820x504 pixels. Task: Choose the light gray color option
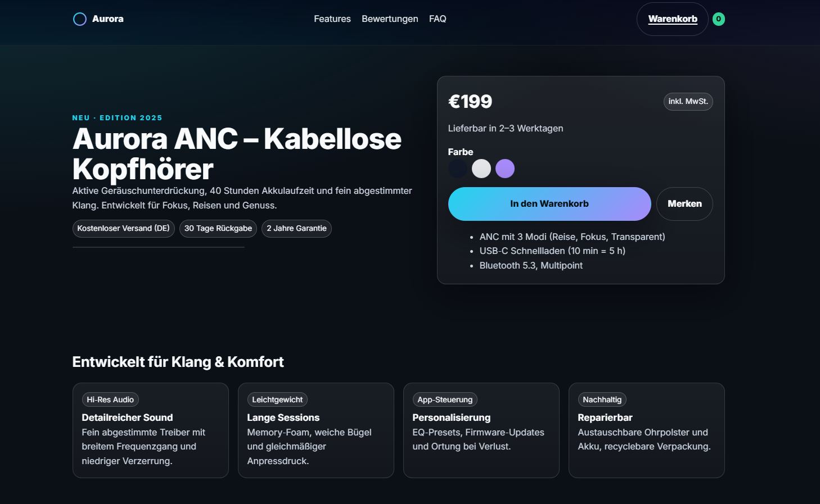pos(481,169)
